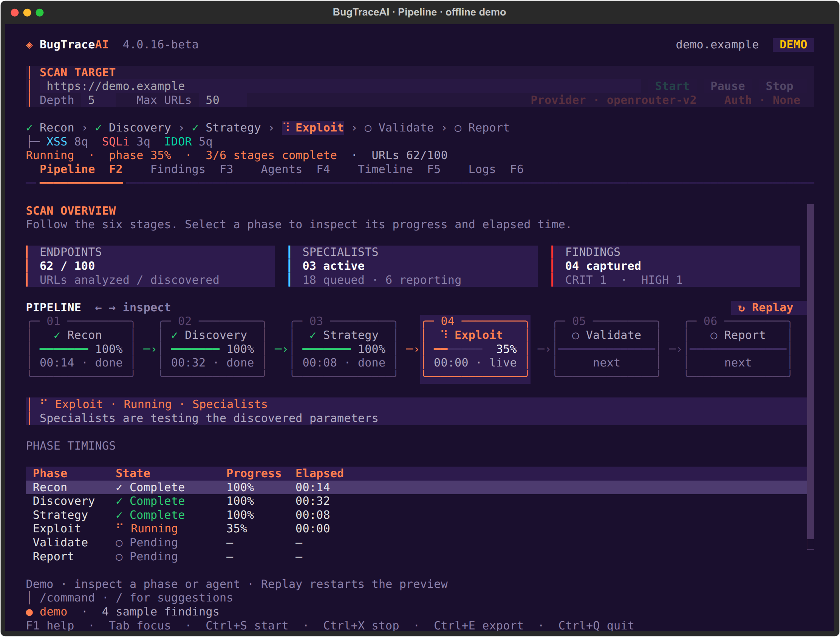The width and height of the screenshot is (840, 637).
Task: Switch to the Timeline F5 tab
Action: [x=399, y=169]
